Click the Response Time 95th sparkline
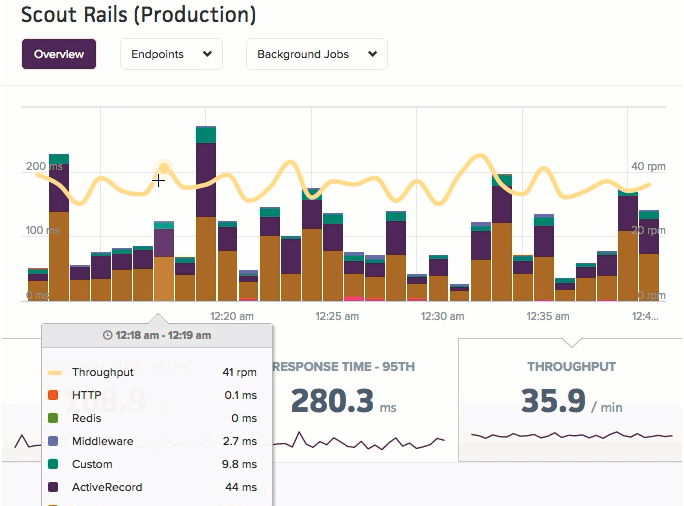This screenshot has height=506, width=684. [x=359, y=441]
